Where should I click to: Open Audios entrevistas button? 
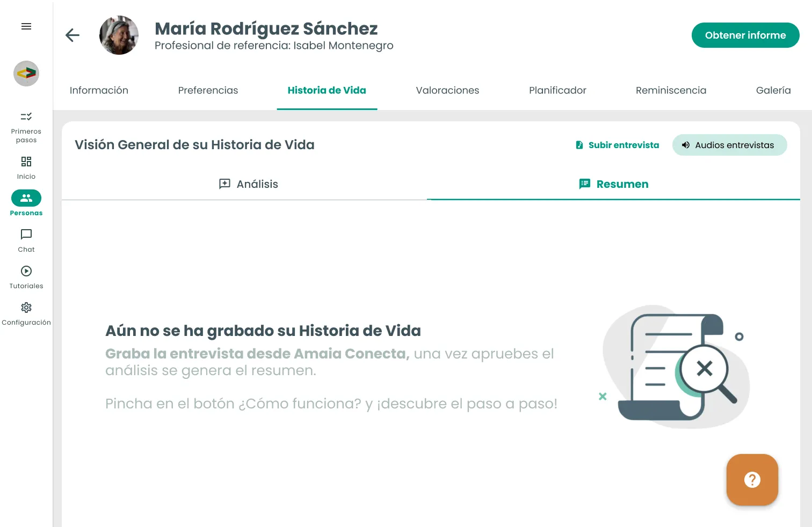point(729,145)
